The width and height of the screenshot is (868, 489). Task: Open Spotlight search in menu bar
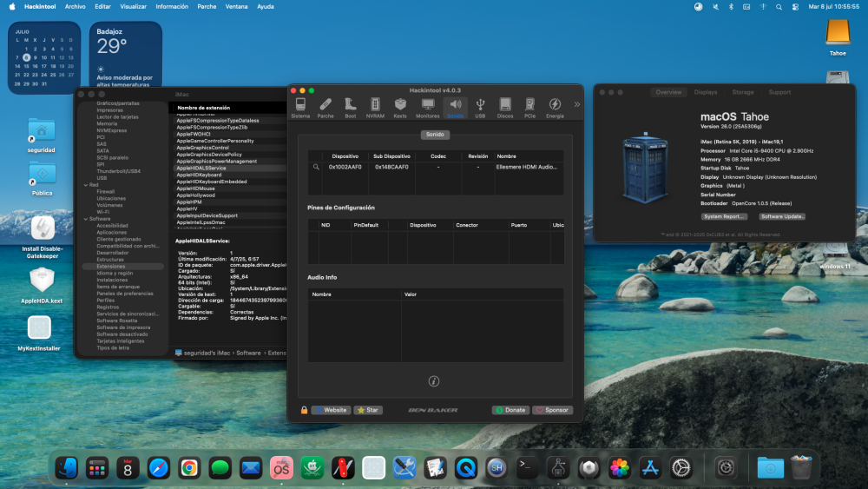[x=779, y=7]
